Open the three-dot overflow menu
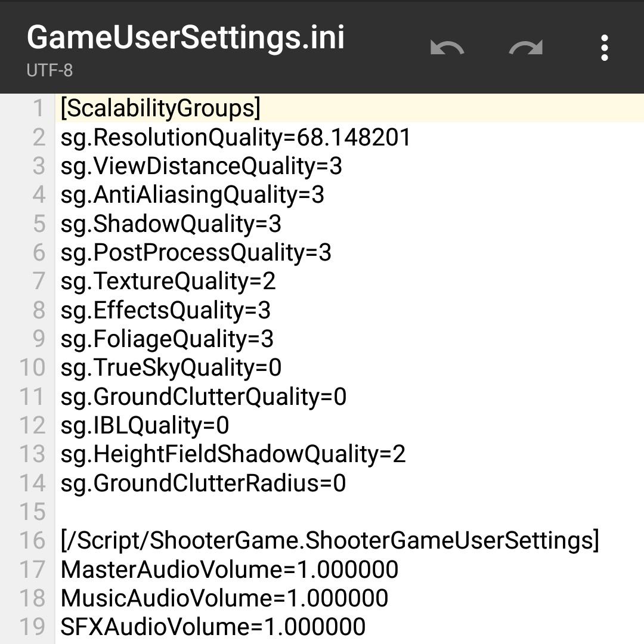644x644 pixels. click(605, 48)
